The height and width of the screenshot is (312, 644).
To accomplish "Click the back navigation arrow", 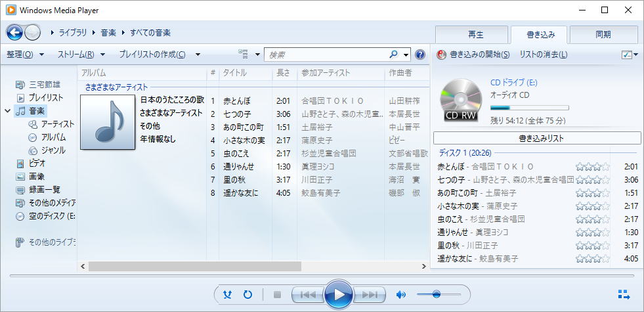I will coord(14,32).
